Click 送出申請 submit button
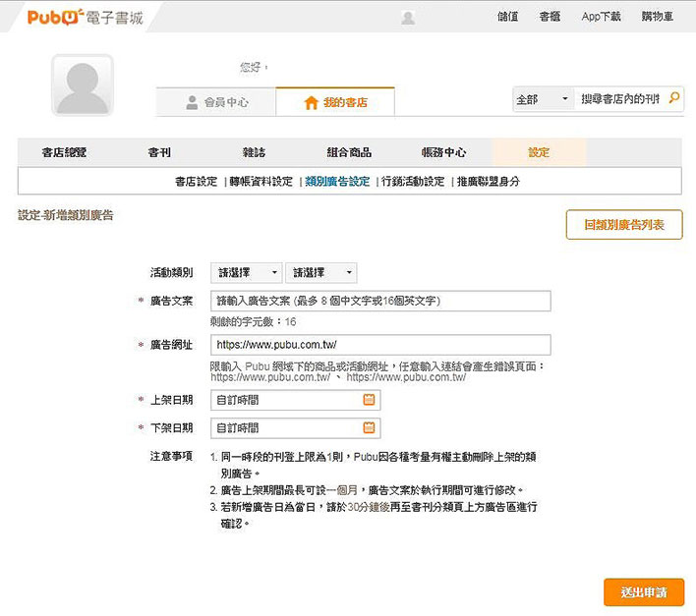 644,592
